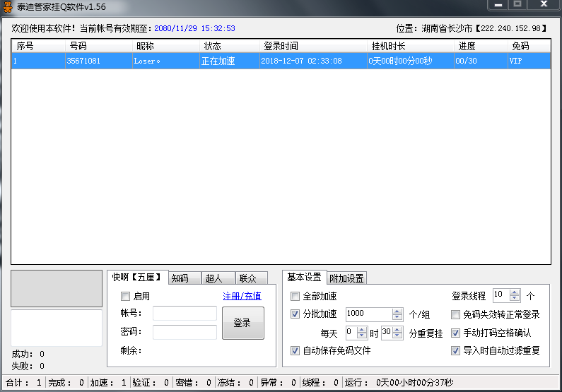Click the 帐号 input field
562x392 pixels.
(185, 314)
